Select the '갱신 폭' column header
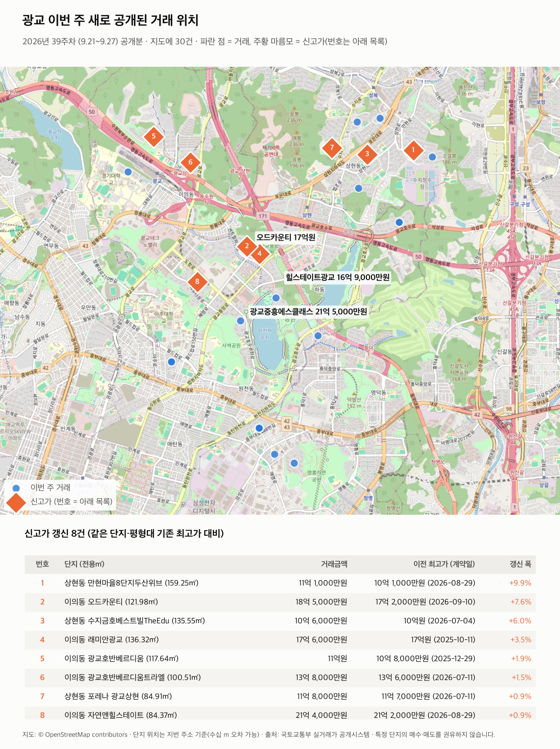 pos(520,564)
